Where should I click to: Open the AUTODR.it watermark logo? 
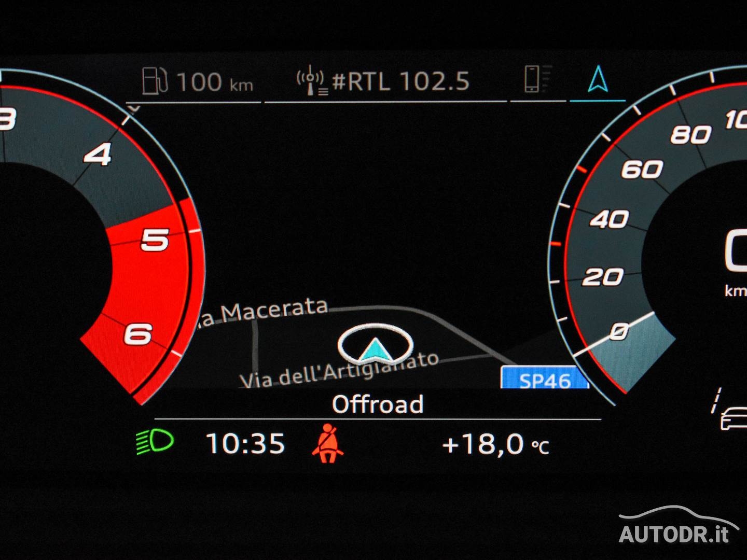[680, 526]
